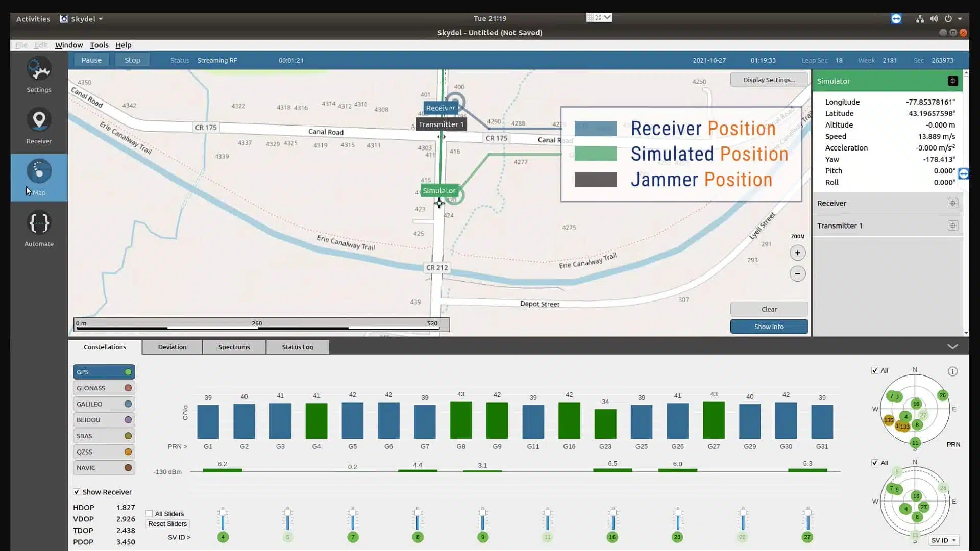This screenshot has height=551, width=980.
Task: Toggle the All checkbox above the upper skyplot
Action: tap(875, 370)
